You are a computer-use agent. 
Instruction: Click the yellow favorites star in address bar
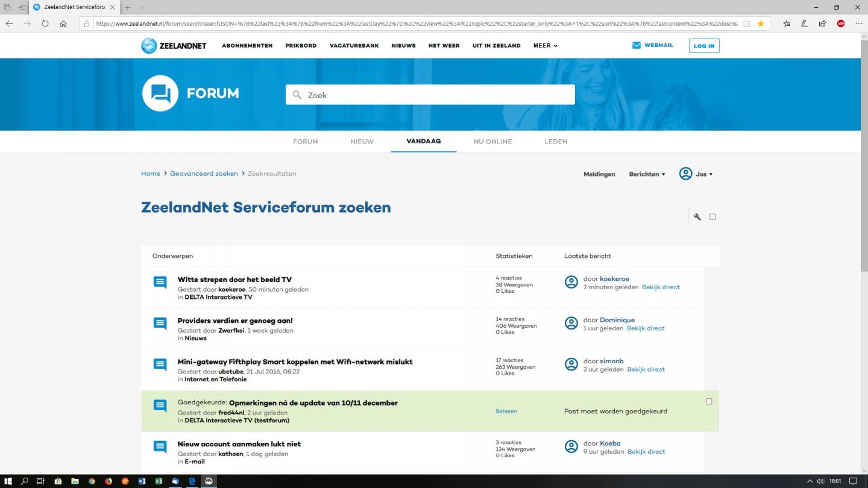(x=761, y=23)
